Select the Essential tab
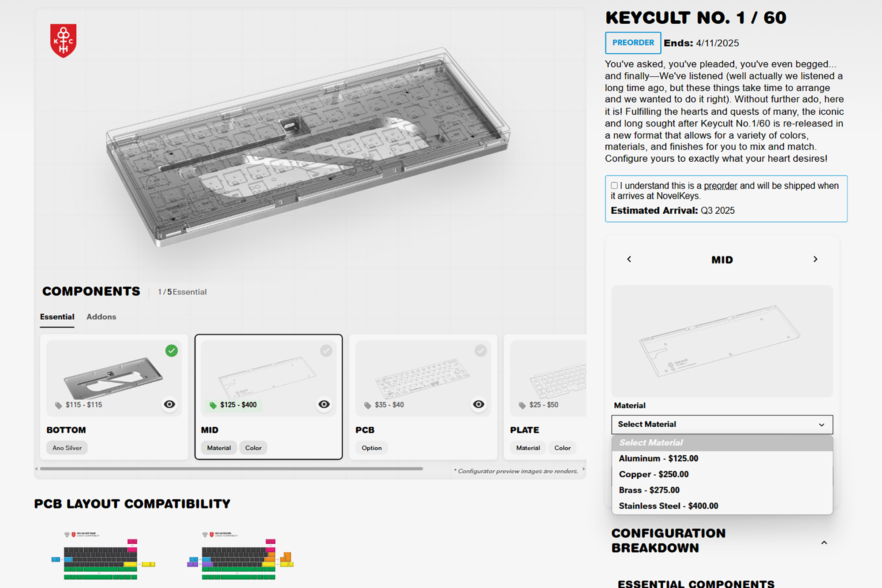882x588 pixels. [x=57, y=317]
